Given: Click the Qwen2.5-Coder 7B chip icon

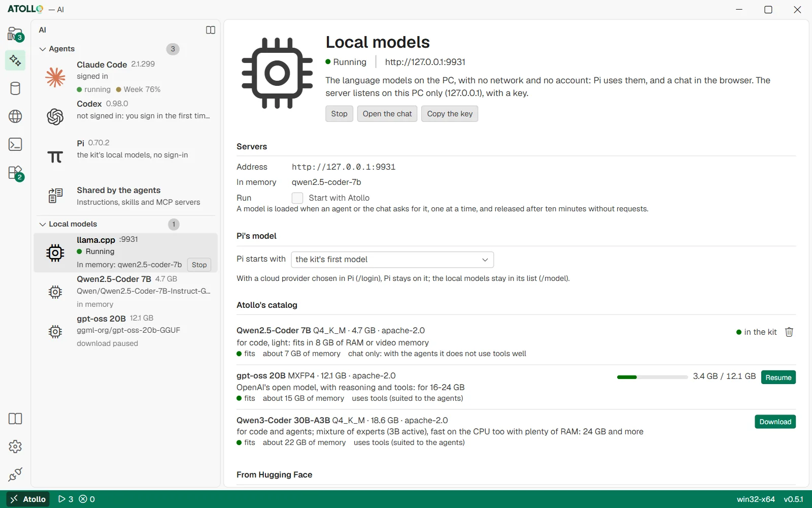Looking at the screenshot, I should click(x=55, y=292).
